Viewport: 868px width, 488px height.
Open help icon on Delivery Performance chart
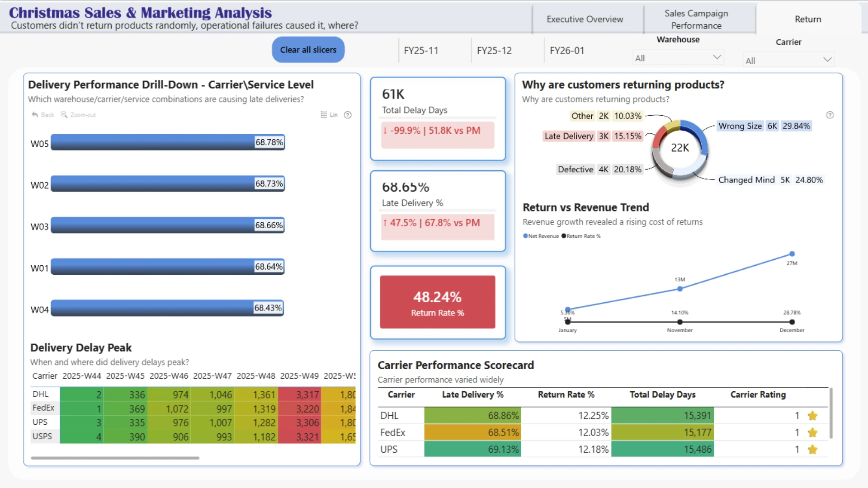[x=348, y=115]
